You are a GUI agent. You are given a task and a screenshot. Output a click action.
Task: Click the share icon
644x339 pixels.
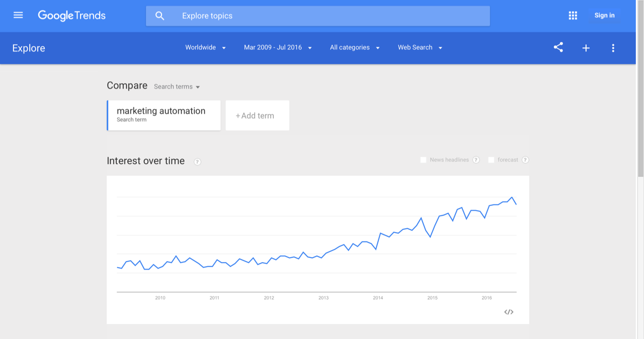[x=558, y=47]
